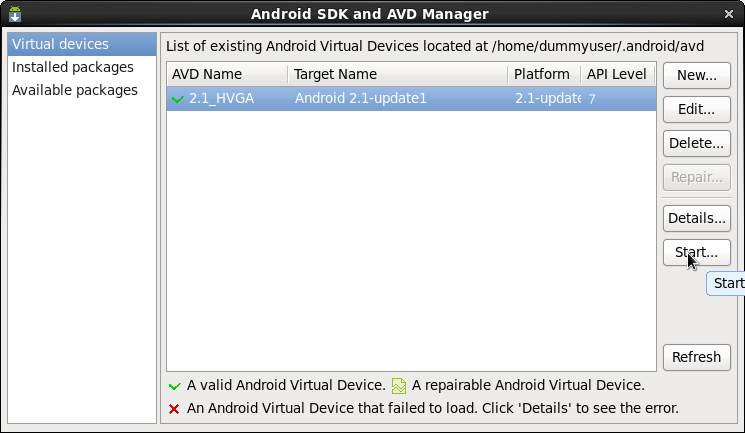Screen dimensions: 745x433
Task: Click the API Level column header
Action: point(618,74)
